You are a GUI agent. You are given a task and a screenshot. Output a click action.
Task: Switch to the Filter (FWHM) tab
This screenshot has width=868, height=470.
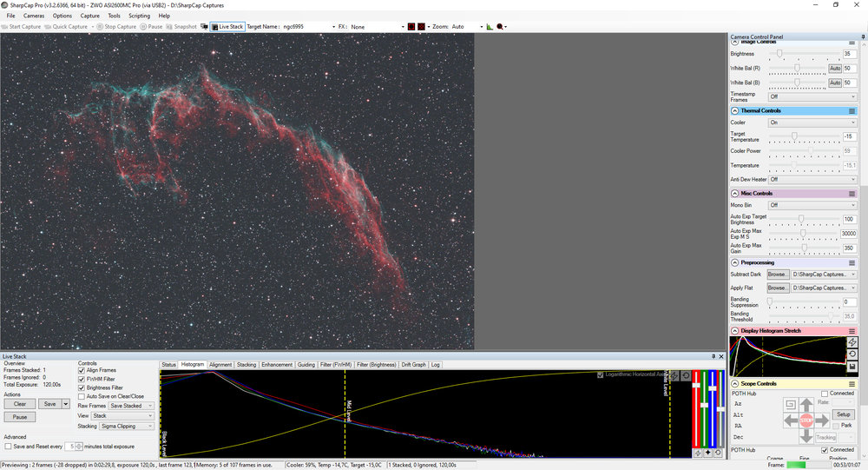tap(335, 365)
